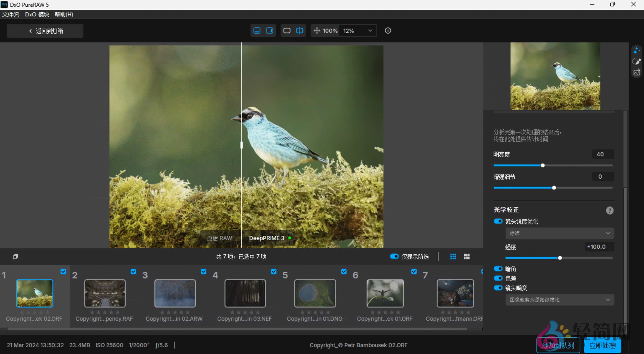Image resolution: width=644 pixels, height=354 pixels.
Task: Click the export image icon on right sidebar
Action: 637,72
